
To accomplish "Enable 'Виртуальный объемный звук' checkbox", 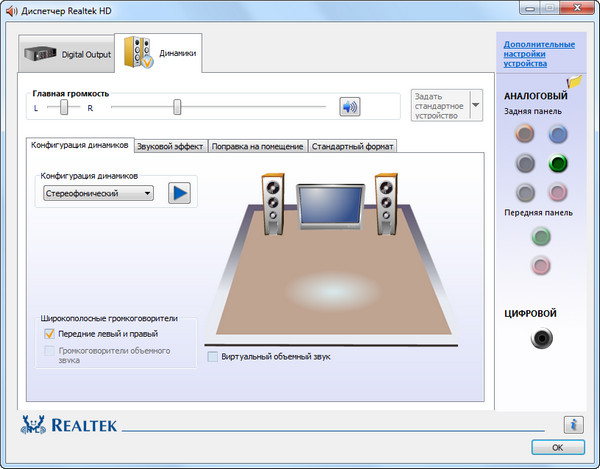I will (x=212, y=356).
